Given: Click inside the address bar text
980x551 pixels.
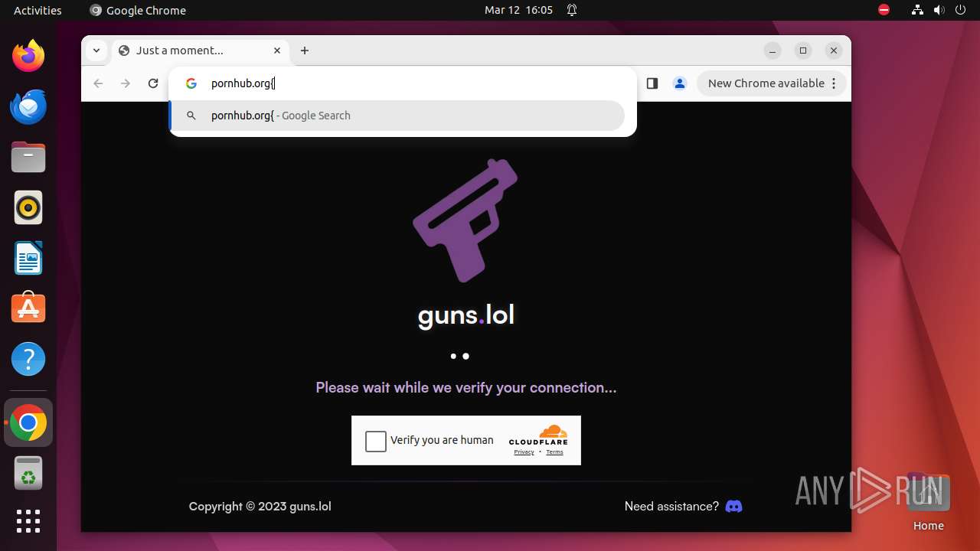Looking at the screenshot, I should tap(243, 83).
